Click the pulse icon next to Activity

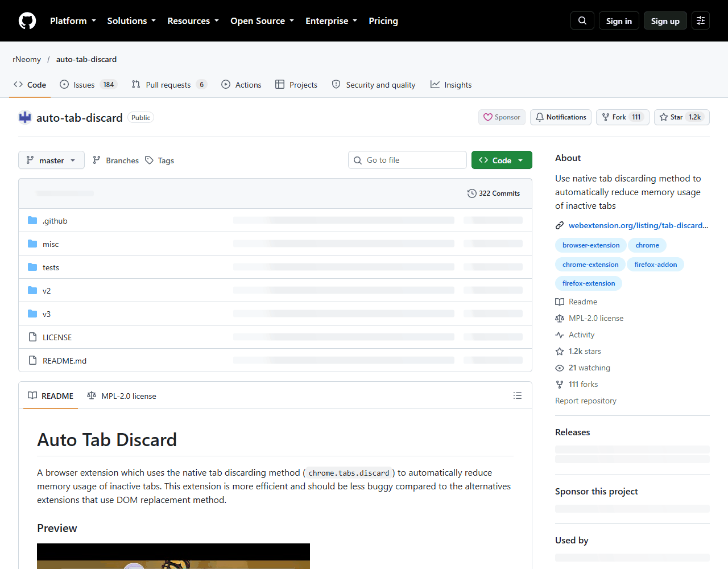[560, 335]
